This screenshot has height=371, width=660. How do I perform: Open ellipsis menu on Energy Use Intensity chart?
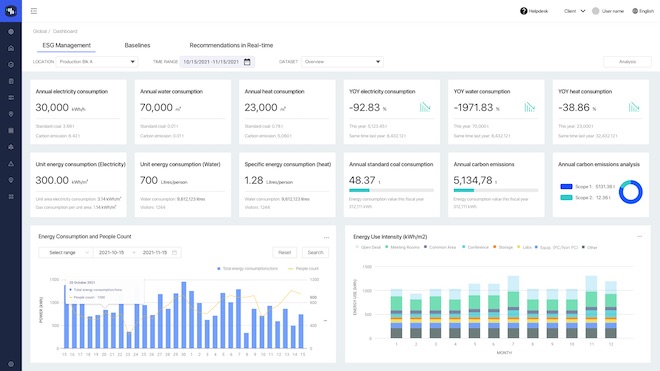click(x=640, y=236)
